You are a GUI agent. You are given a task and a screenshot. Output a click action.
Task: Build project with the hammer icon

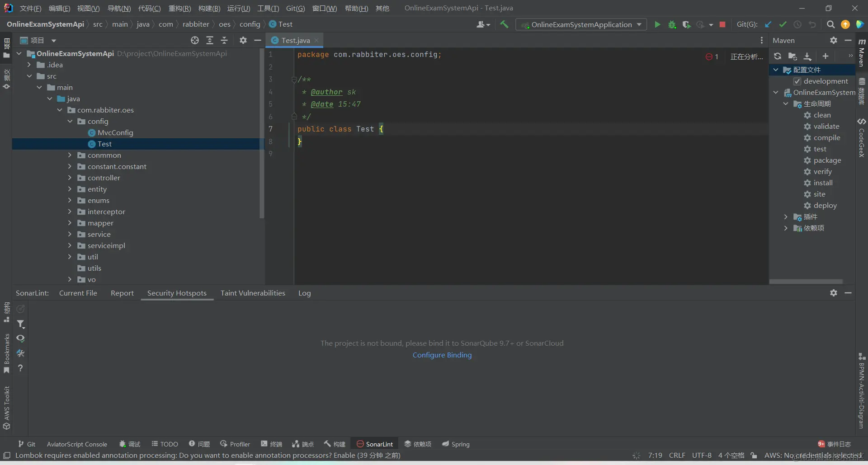(x=504, y=24)
